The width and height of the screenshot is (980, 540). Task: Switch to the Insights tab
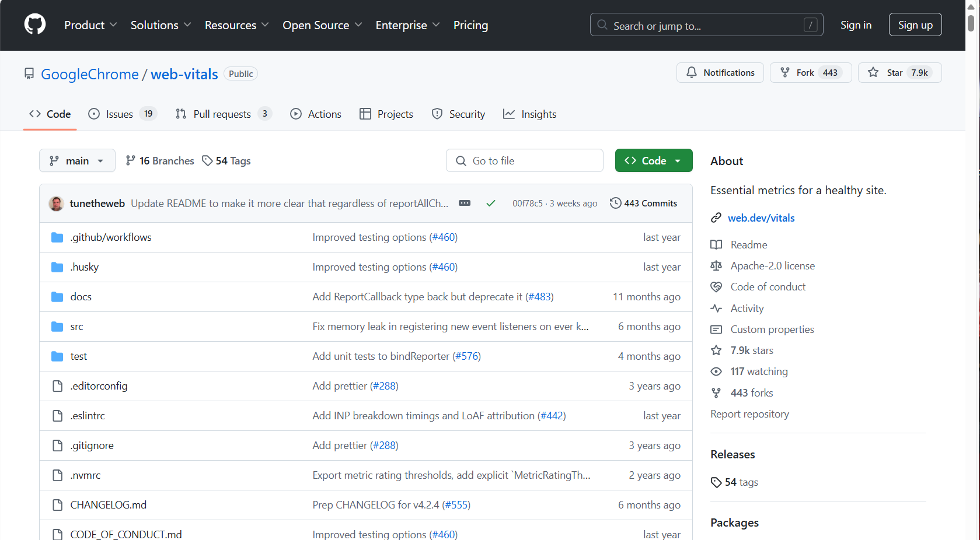coord(530,114)
